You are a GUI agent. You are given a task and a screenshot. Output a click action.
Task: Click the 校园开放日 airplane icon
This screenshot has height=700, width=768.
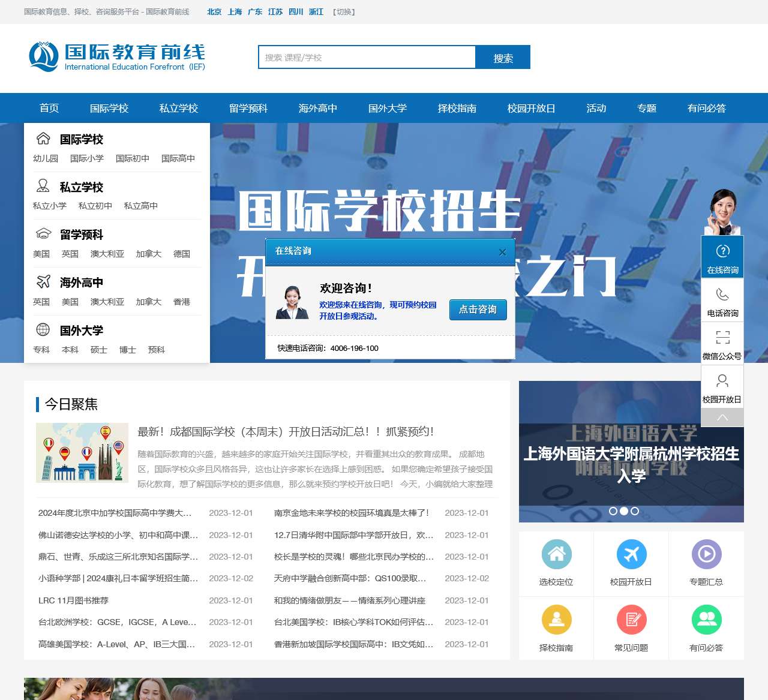pyautogui.click(x=631, y=555)
